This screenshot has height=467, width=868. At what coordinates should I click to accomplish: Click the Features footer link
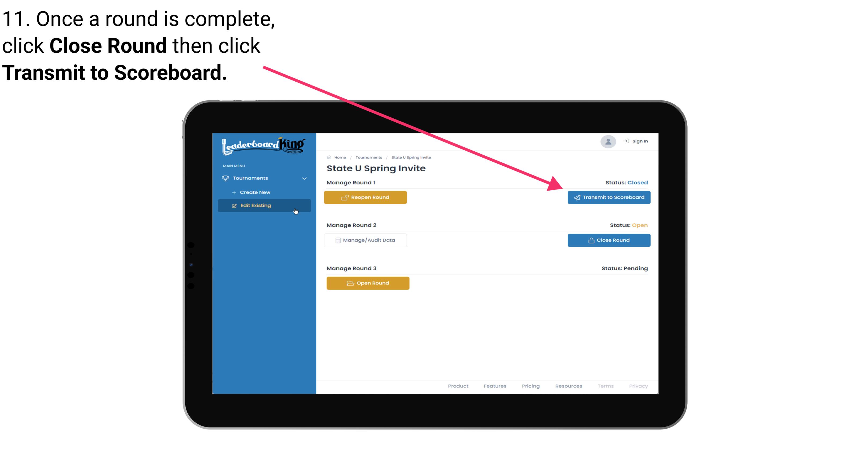coord(495,386)
